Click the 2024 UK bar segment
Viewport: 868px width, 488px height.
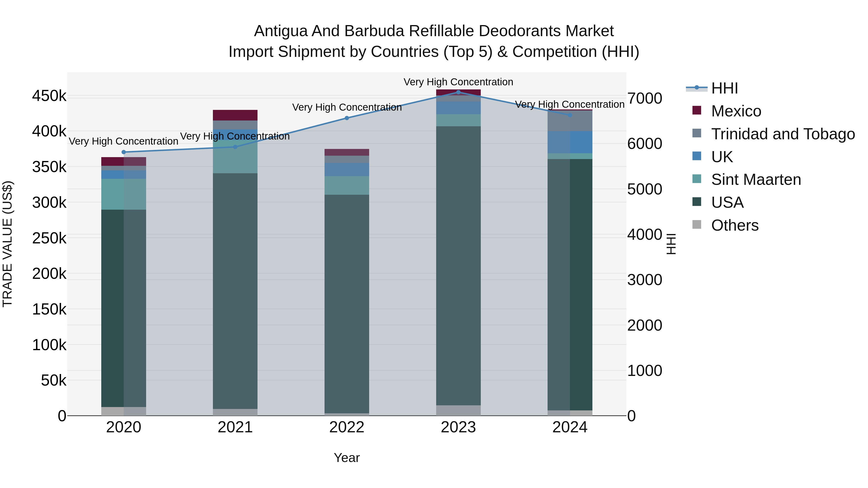pyautogui.click(x=570, y=142)
